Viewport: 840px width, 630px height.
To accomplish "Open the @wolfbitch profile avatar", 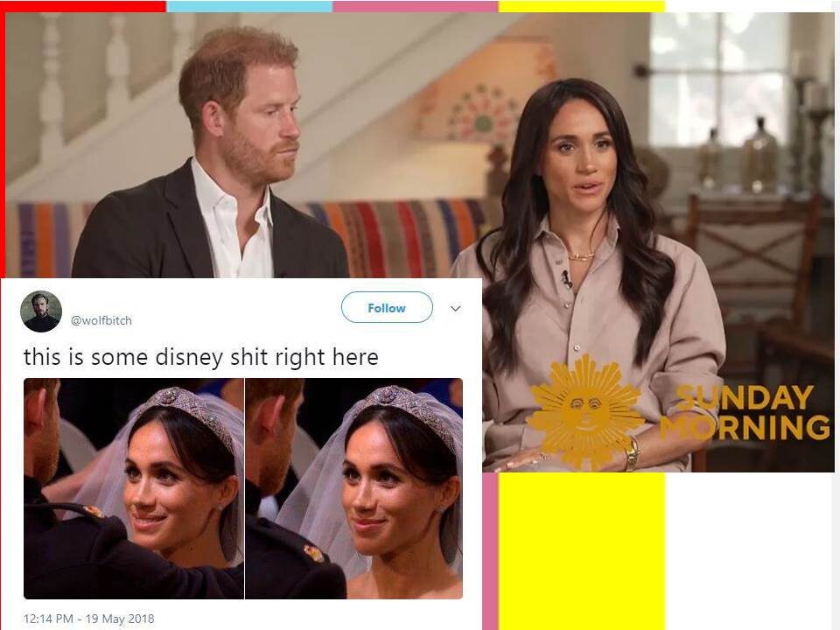I will click(x=41, y=311).
